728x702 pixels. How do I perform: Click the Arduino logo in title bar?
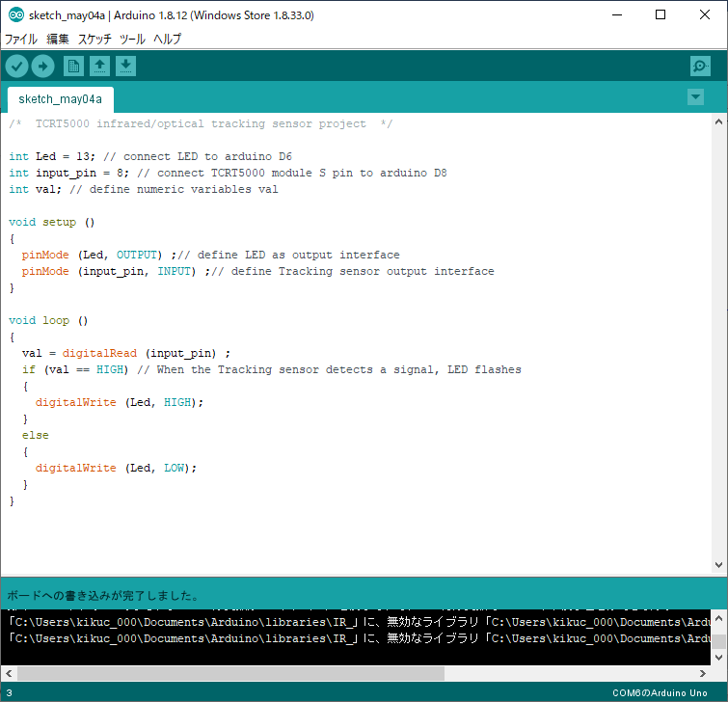pos(15,15)
